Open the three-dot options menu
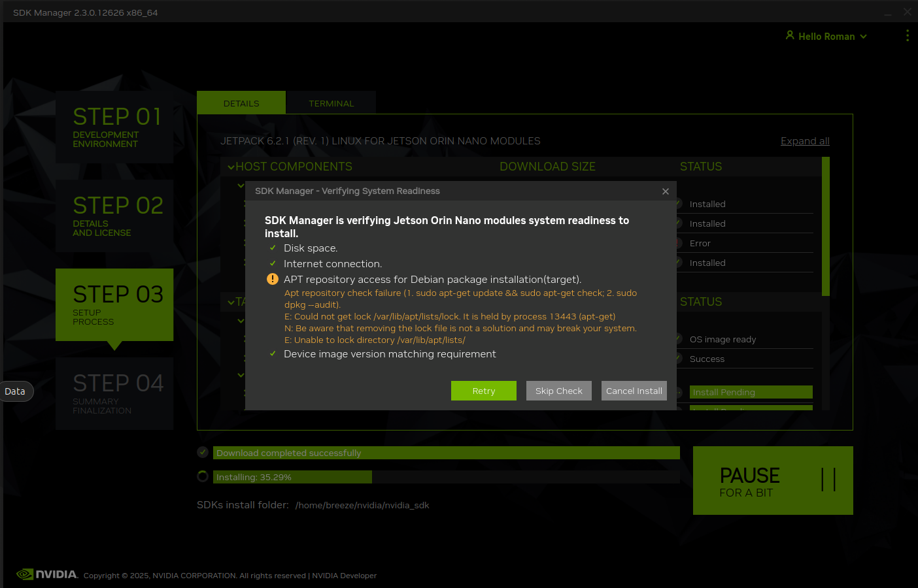Image resolution: width=918 pixels, height=588 pixels. [x=907, y=35]
